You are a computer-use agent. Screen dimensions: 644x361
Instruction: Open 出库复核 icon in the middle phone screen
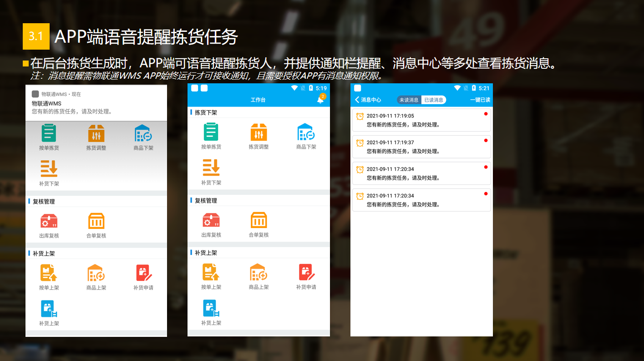point(211,221)
